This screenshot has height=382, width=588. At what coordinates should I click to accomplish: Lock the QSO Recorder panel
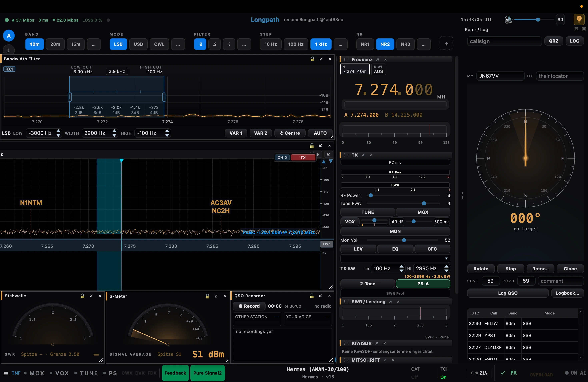(312, 296)
